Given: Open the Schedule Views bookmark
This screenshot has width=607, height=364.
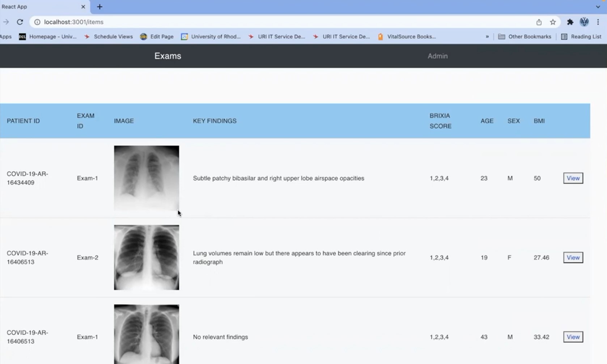Looking at the screenshot, I should (x=109, y=37).
